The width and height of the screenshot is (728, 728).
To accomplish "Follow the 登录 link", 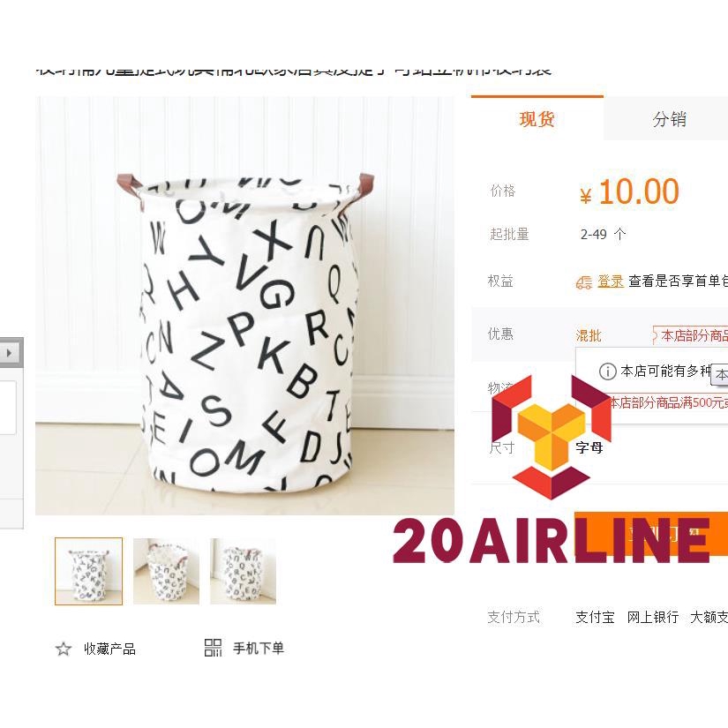I will [610, 281].
